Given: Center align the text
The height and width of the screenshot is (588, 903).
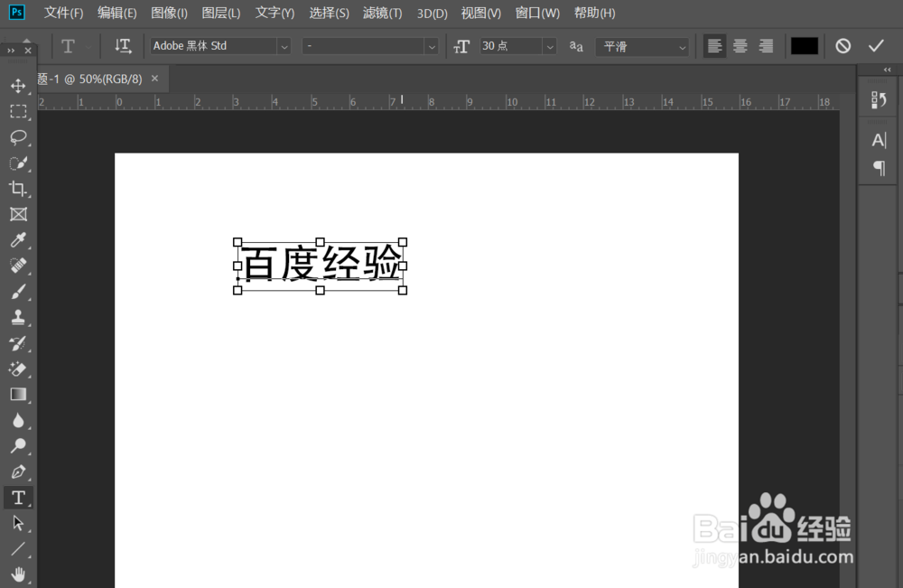Looking at the screenshot, I should (740, 46).
